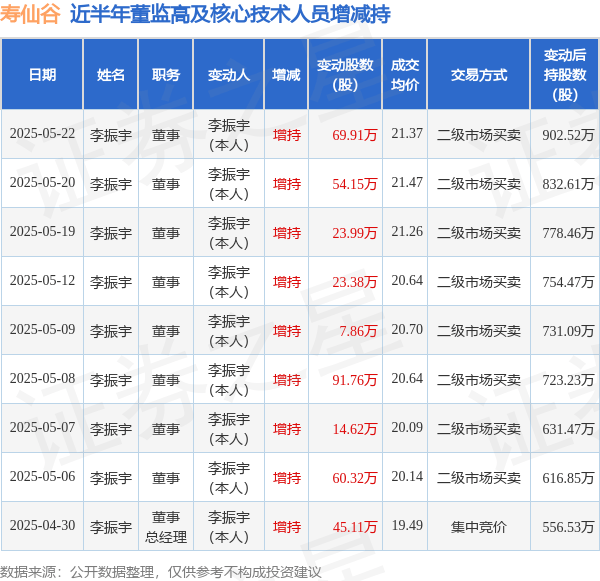Select the 23.99万 share change value
This screenshot has height=581, width=600.
pyautogui.click(x=355, y=233)
